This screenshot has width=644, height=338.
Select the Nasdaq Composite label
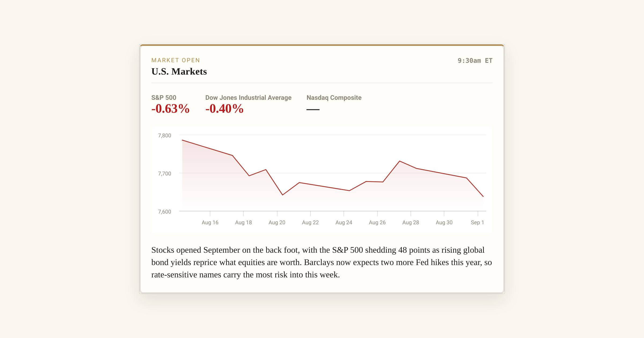point(334,98)
